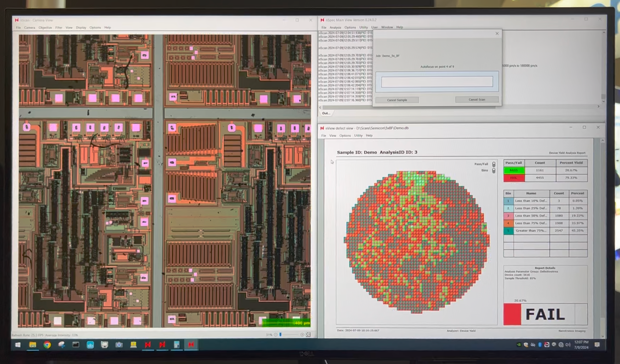Open Google Chrome from the taskbar
Viewport: 620px width, 364px height.
[x=47, y=345]
